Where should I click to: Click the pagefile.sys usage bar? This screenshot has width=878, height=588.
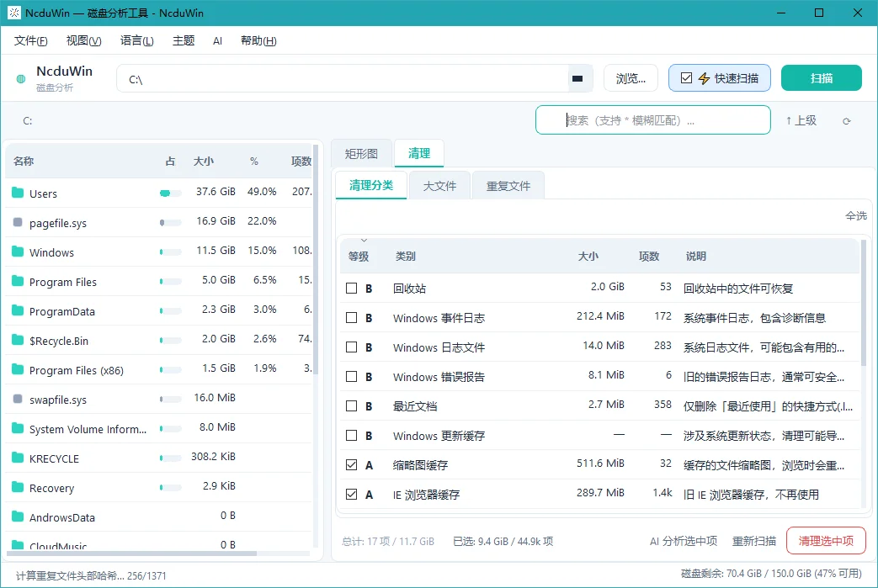pos(170,223)
